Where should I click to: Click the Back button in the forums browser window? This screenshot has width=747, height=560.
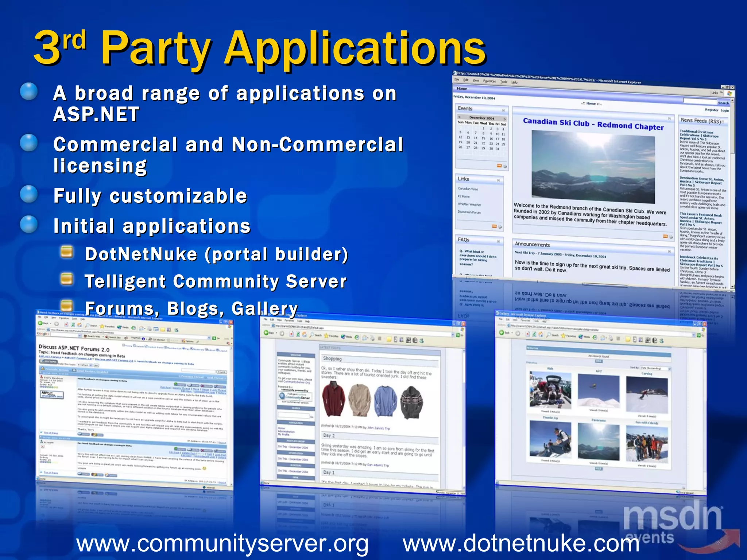coord(43,323)
